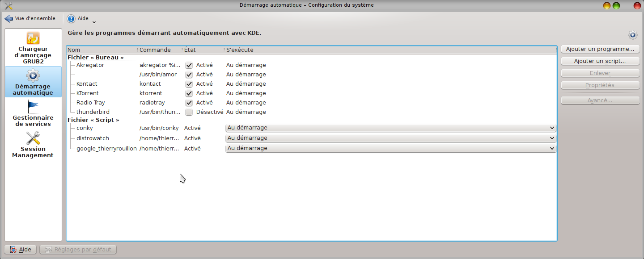Uncheck the KTorrent Activé checkbox
644x259 pixels.
(x=189, y=93)
